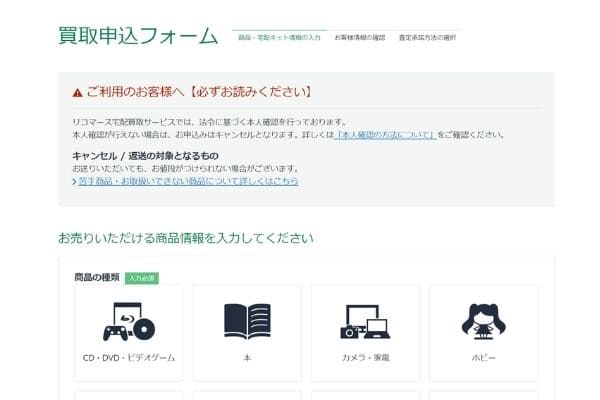Screen dimensions: 600x400
Task: Click the カメラ・家電 card label
Action: [365, 358]
